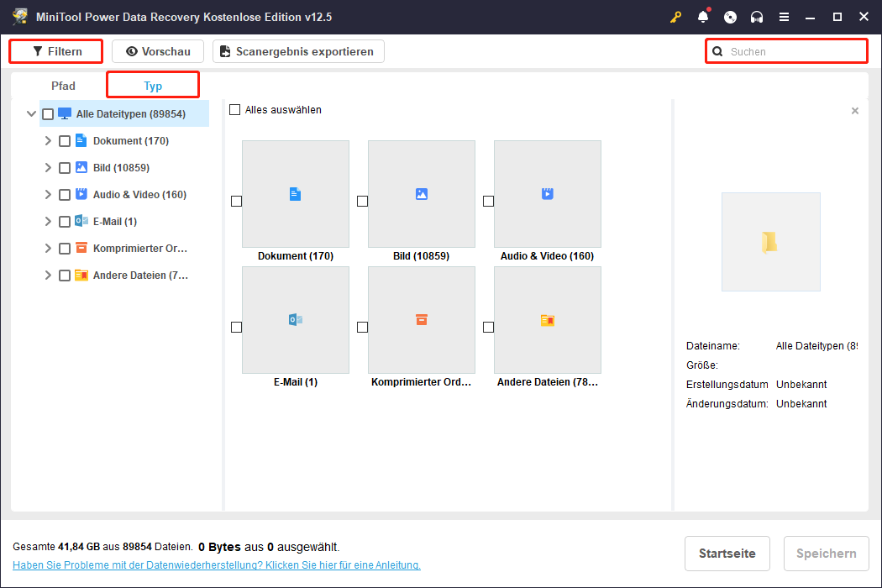Collapse the Alle Dateitypen tree node
882x588 pixels.
(x=31, y=113)
